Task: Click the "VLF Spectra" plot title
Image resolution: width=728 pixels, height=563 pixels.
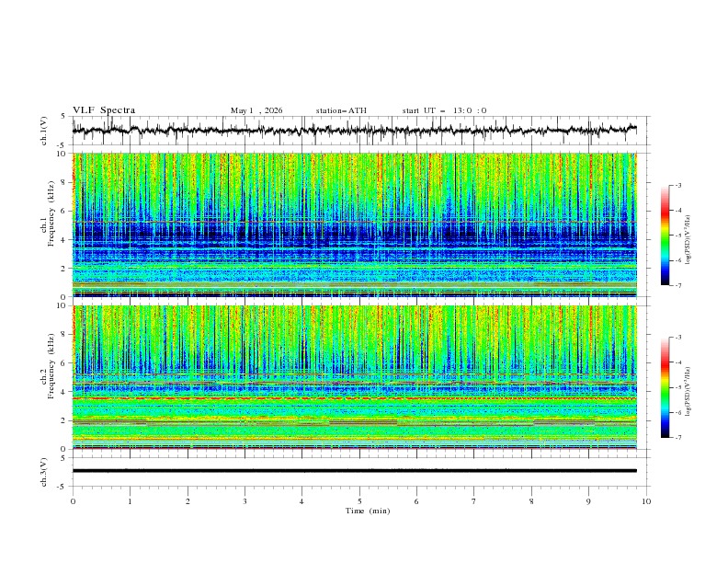Action: pos(104,110)
